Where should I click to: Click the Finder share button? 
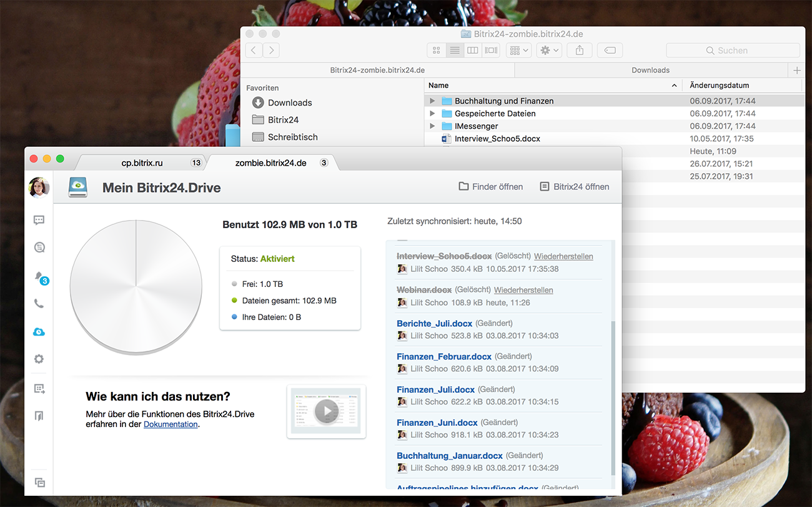click(580, 50)
